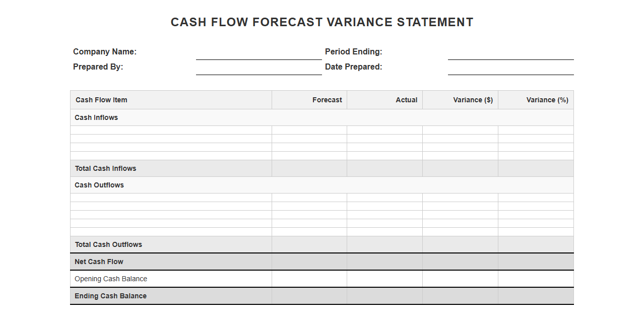Click Actual cell of Net Cash Flow

[385, 262]
